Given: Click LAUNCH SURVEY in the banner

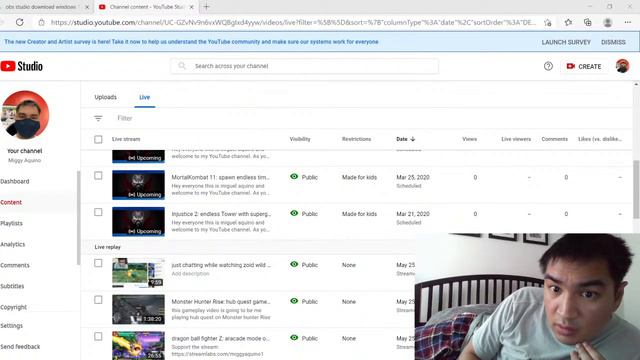Looking at the screenshot, I should point(566,42).
